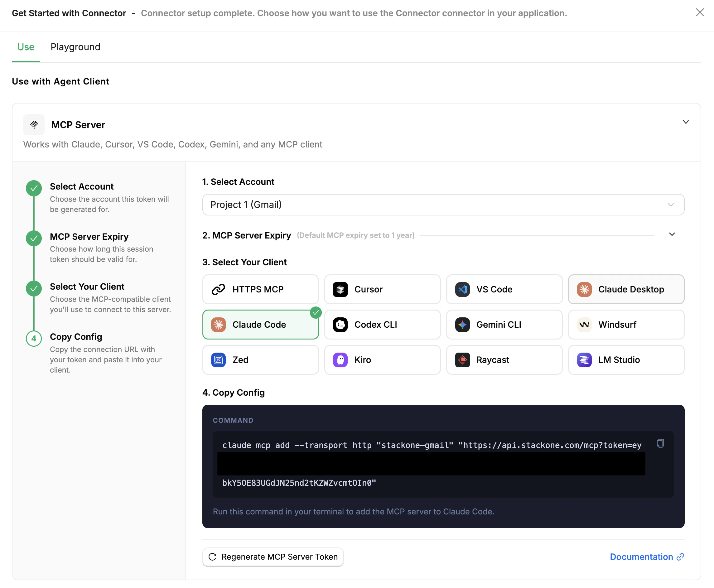
Task: Choose the Claude Desktop client option
Action: 626,289
